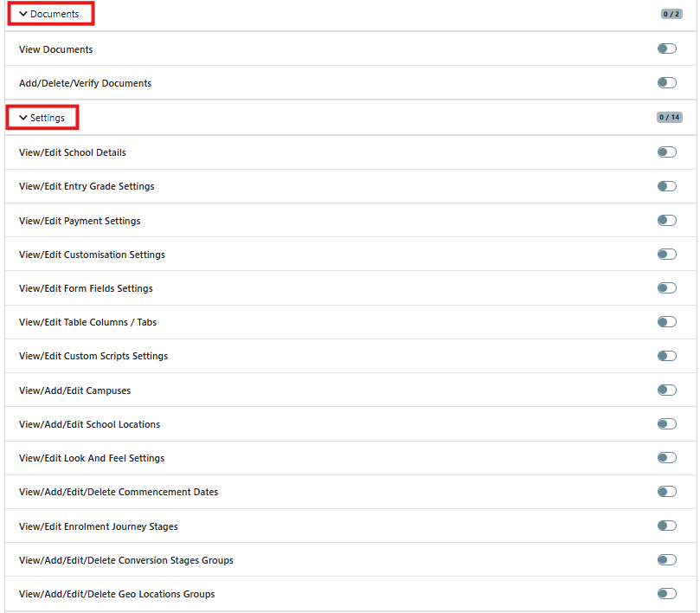Collapse the Settings section
Image resolution: width=700 pixels, height=613 pixels.
coord(42,118)
